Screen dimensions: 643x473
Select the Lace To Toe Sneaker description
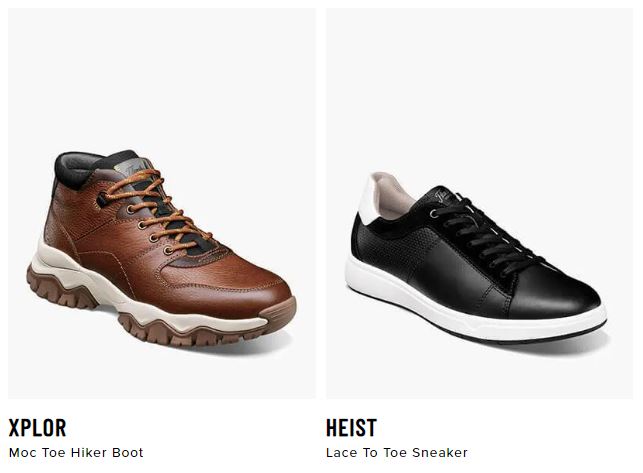click(x=397, y=452)
